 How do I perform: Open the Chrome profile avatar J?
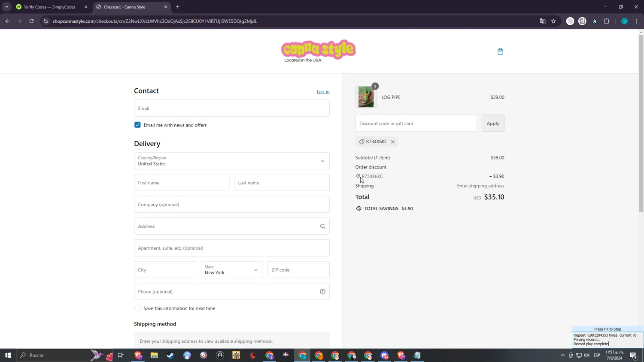[x=624, y=21]
